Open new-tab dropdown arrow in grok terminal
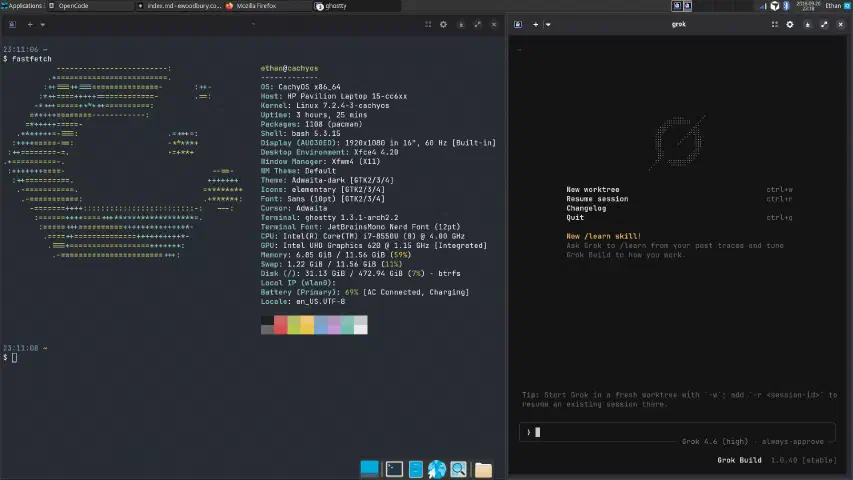853x480 pixels. (x=548, y=24)
